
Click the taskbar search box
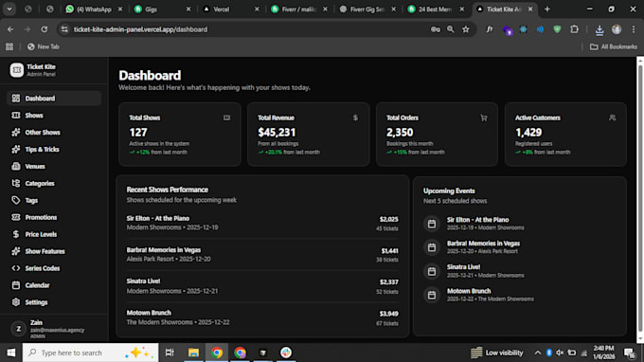coord(90,353)
